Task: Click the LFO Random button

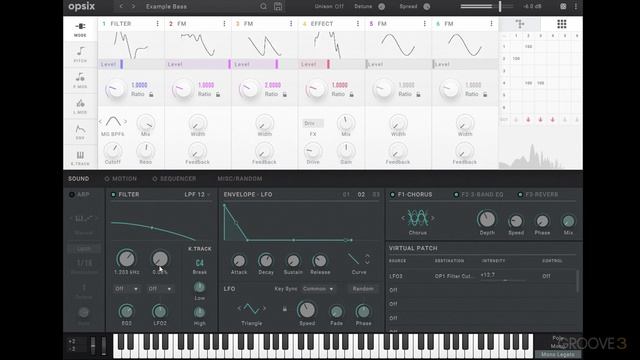Action: coord(362,289)
